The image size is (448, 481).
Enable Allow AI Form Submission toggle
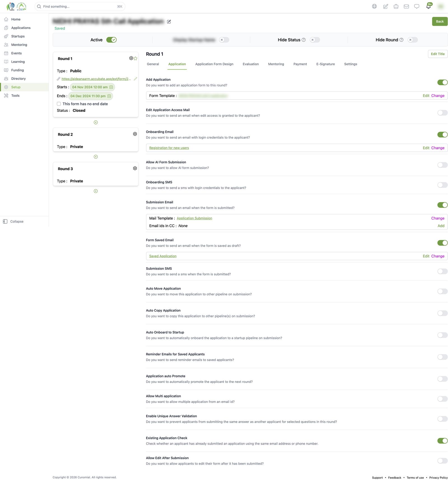pos(442,165)
